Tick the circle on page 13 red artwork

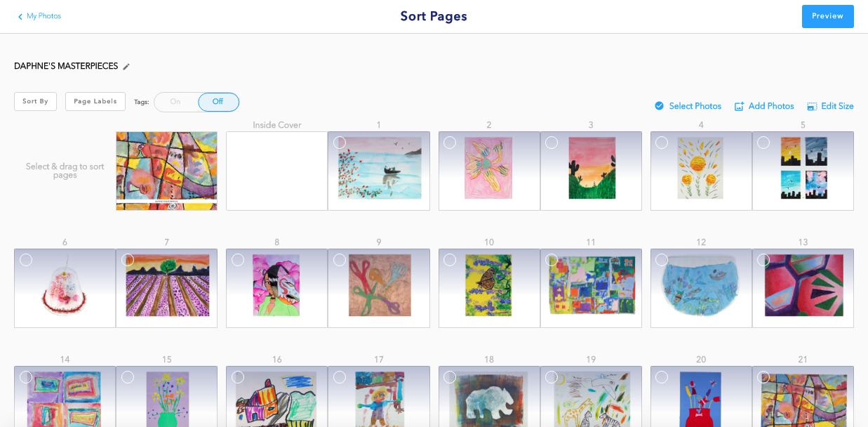763,260
